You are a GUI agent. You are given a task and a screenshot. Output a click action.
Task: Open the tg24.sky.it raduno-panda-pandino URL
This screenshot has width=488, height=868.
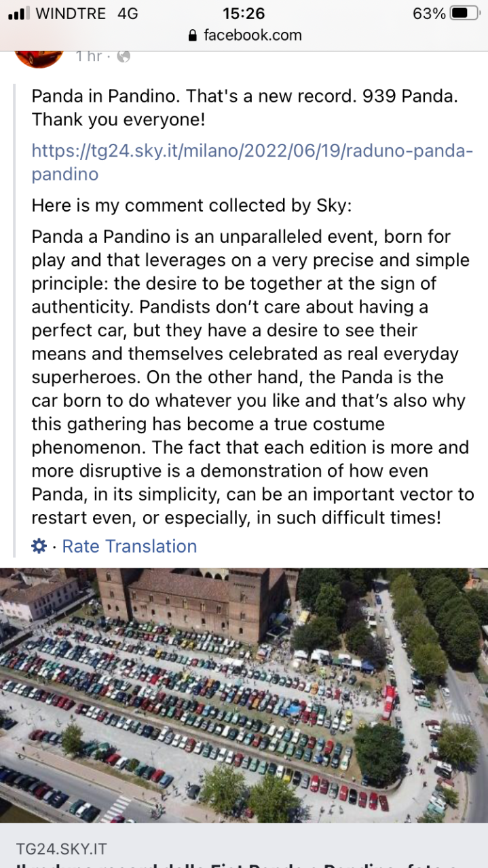coord(252,162)
